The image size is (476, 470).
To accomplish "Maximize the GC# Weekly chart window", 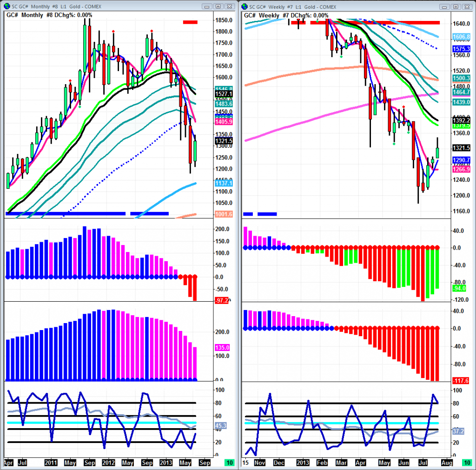I will 456,7.
